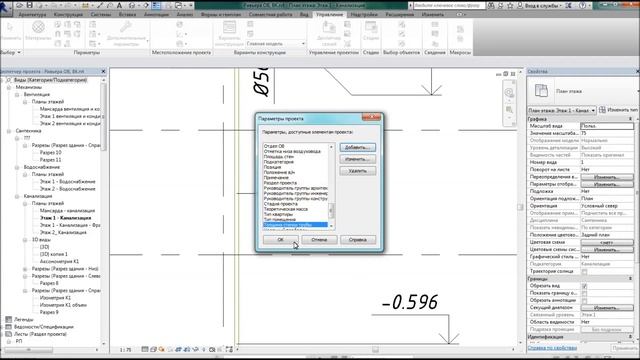Click the keyword search field in title bar

[x=449, y=6]
